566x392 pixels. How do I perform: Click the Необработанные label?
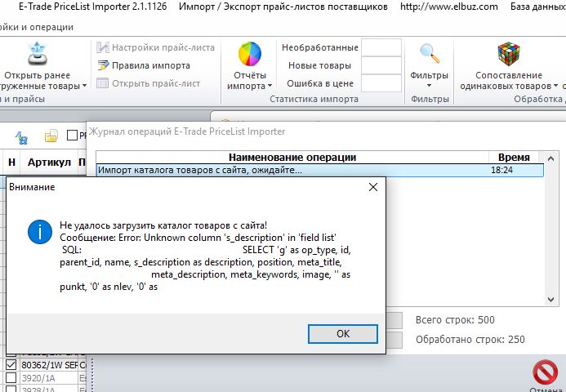pos(320,47)
